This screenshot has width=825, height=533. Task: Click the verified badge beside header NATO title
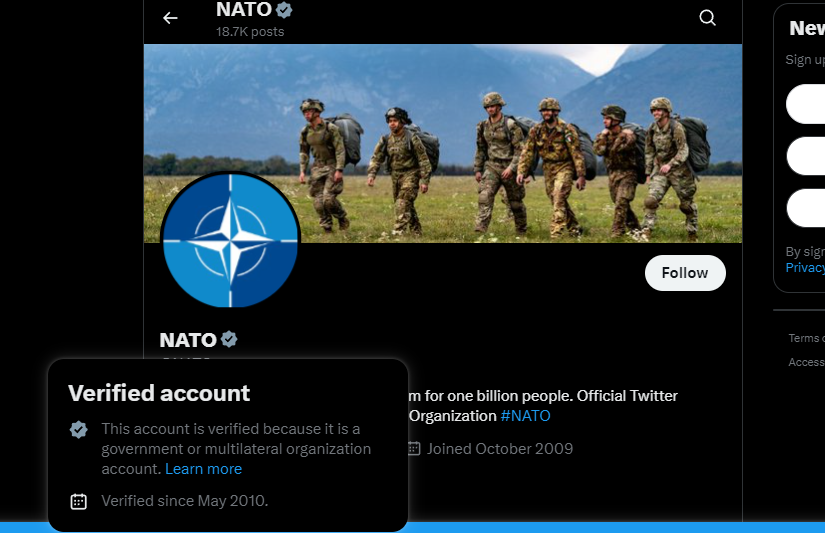pos(284,9)
